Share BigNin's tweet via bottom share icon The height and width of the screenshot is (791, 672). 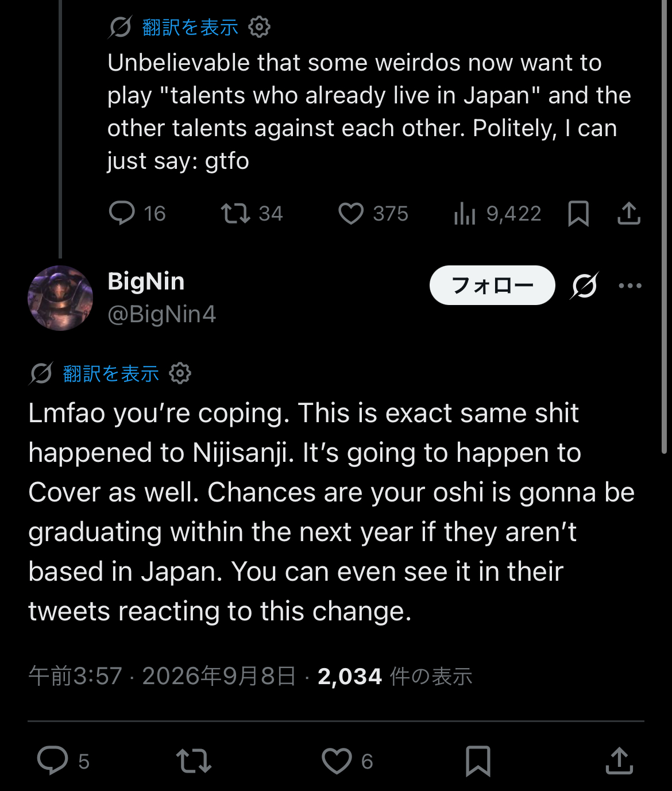[x=620, y=761]
